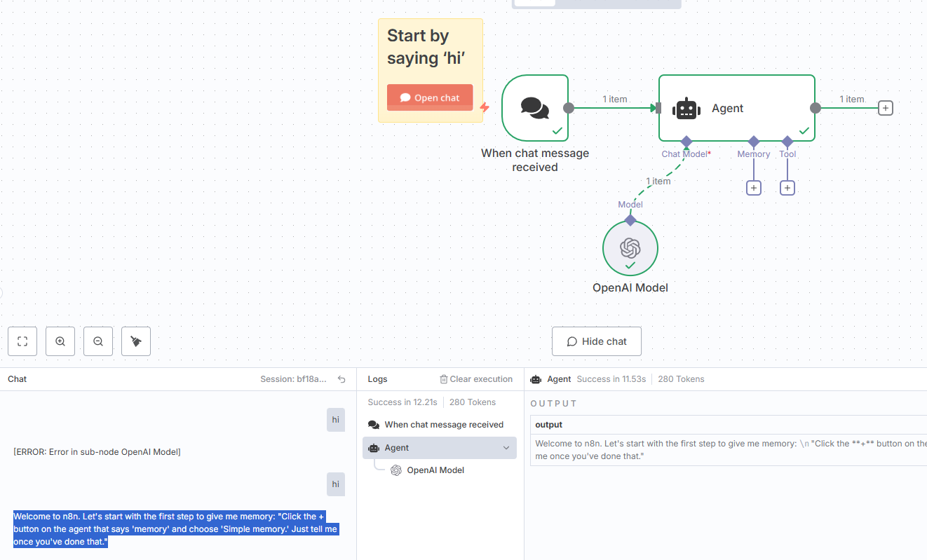The width and height of the screenshot is (927, 560).
Task: Click the Agent robot node
Action: click(737, 108)
